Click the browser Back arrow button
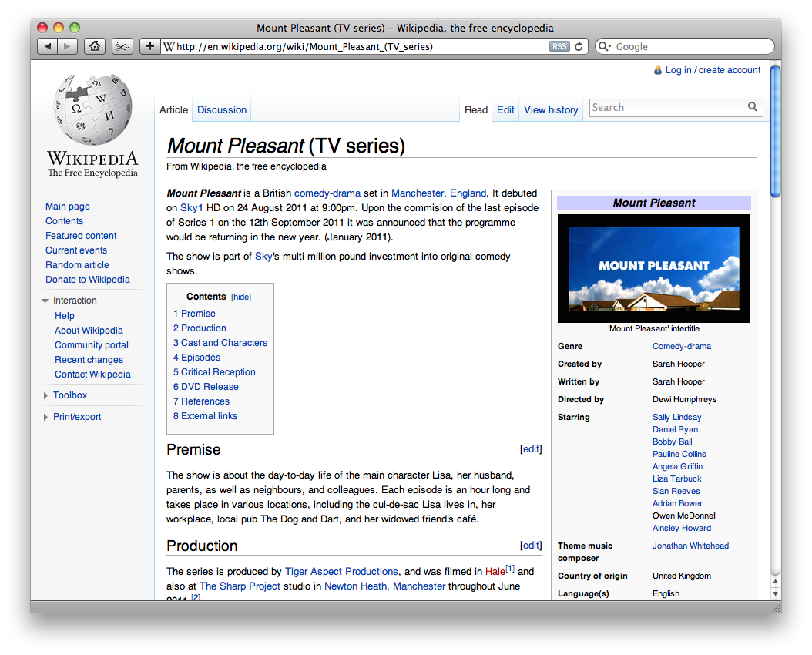 click(x=48, y=46)
